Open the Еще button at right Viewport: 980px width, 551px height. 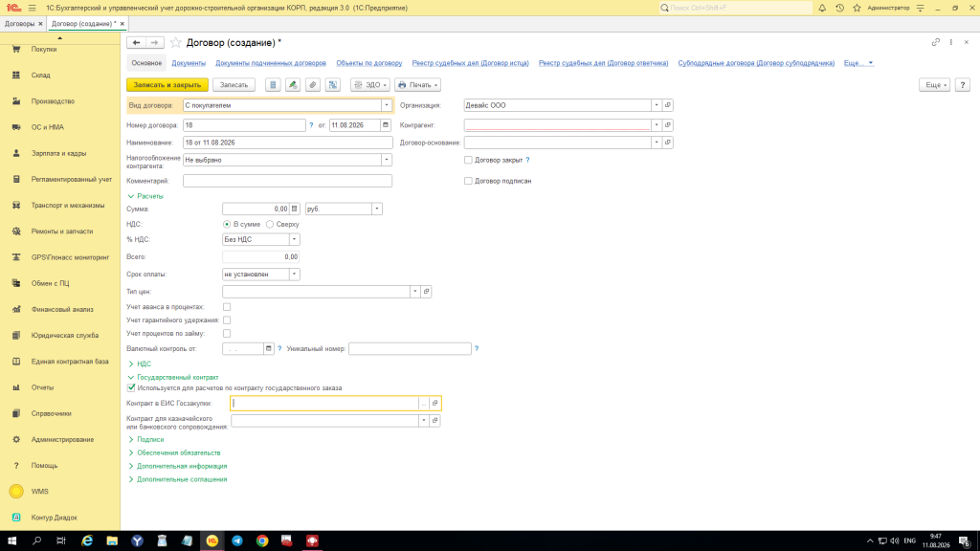click(934, 85)
